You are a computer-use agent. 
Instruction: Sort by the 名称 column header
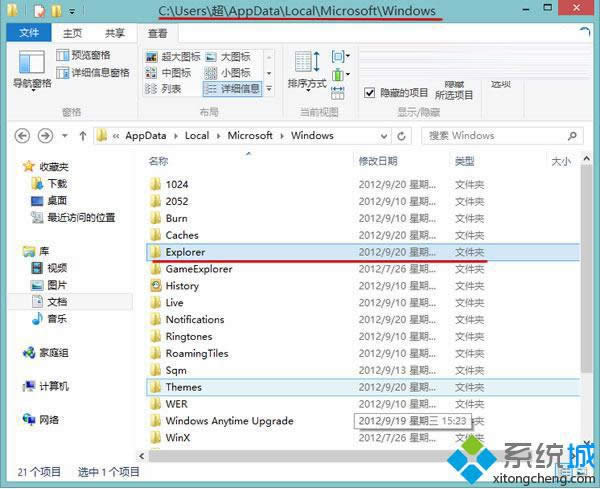pyautogui.click(x=158, y=161)
